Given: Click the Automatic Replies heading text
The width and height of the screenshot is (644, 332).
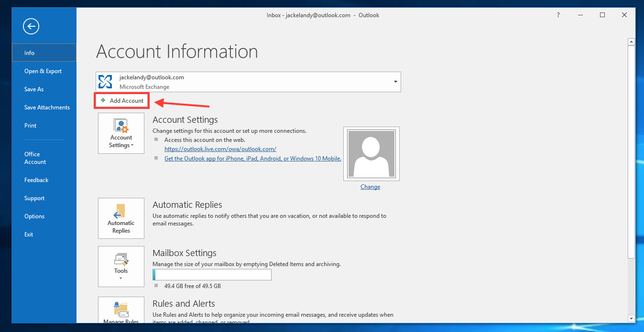Looking at the screenshot, I should (187, 205).
